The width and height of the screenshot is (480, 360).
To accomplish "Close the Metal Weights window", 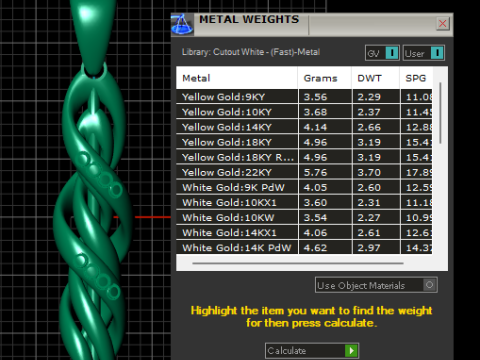I will tap(443, 24).
